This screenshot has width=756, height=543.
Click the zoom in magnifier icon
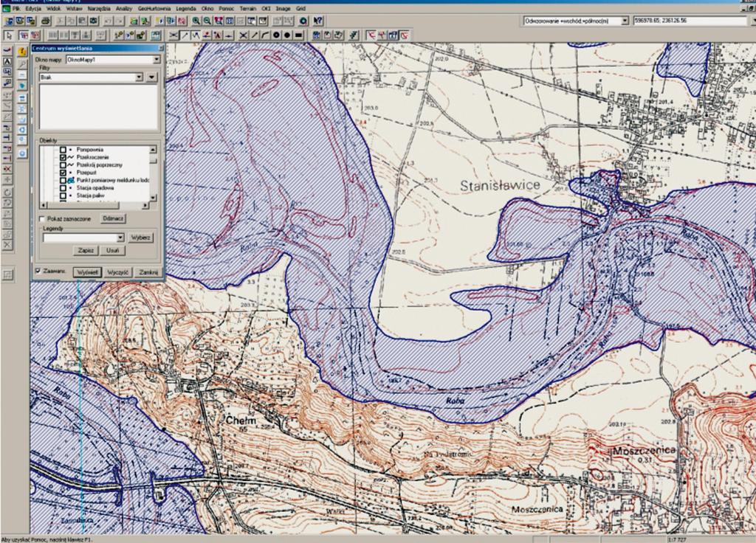tap(196, 21)
